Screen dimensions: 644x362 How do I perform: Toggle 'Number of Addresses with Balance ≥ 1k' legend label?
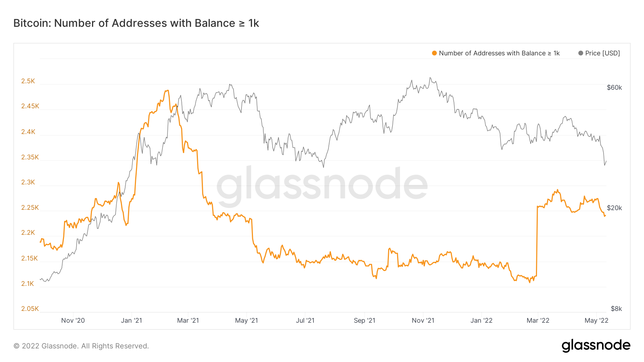(x=499, y=53)
